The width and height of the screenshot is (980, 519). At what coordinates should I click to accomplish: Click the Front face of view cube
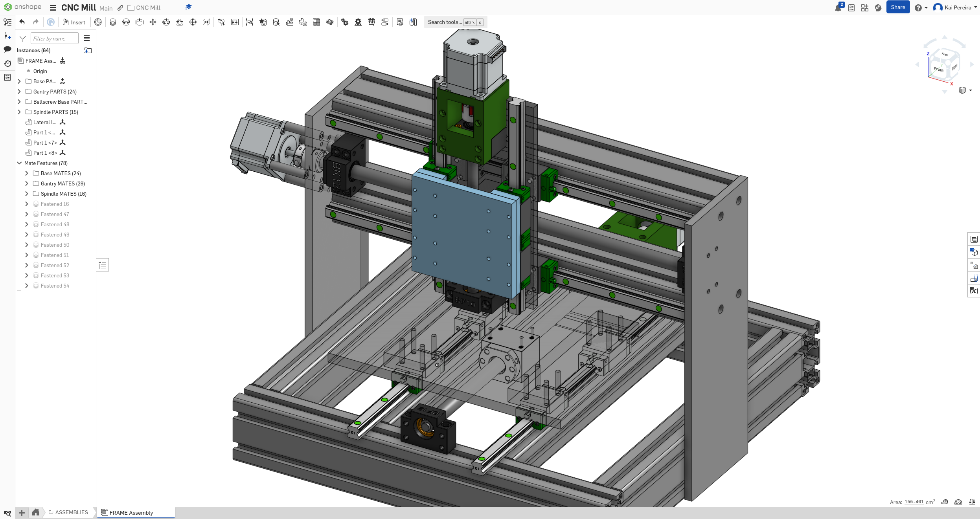(938, 70)
